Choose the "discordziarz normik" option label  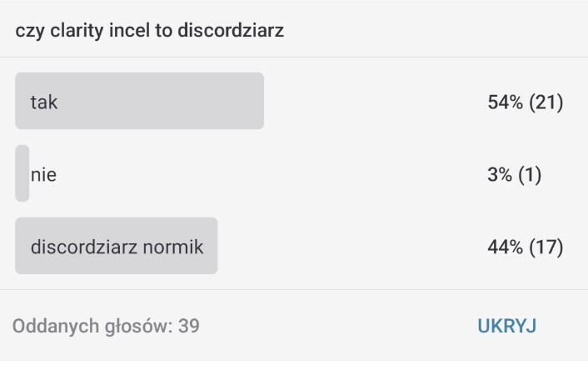pos(117,247)
